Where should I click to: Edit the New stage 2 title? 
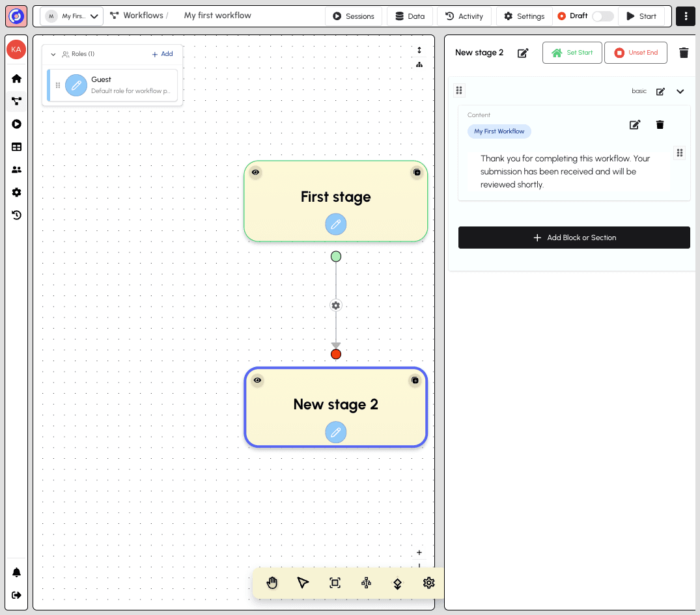[x=523, y=53]
